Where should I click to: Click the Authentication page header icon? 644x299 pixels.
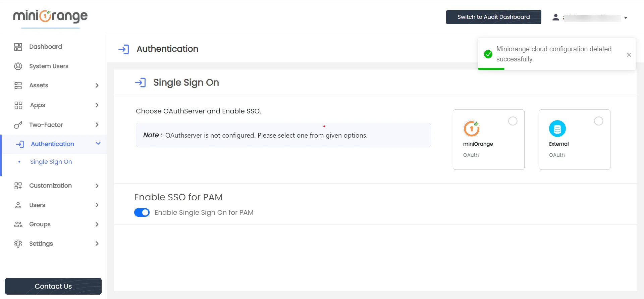[124, 49]
